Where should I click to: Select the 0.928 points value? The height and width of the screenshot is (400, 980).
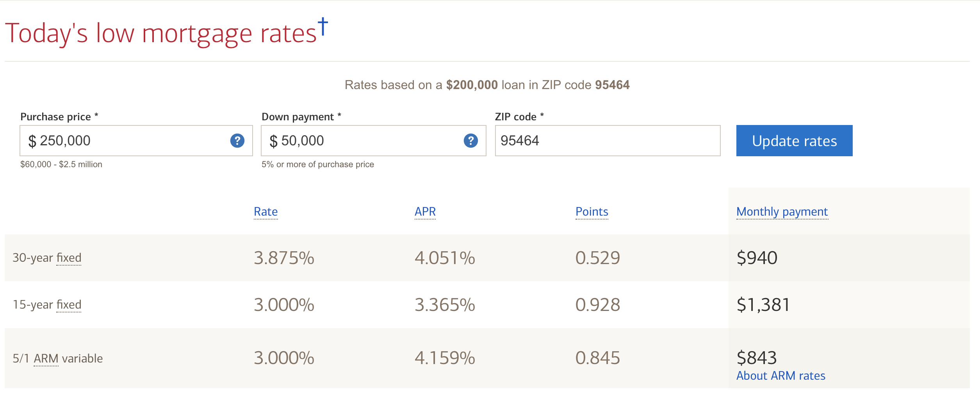598,305
